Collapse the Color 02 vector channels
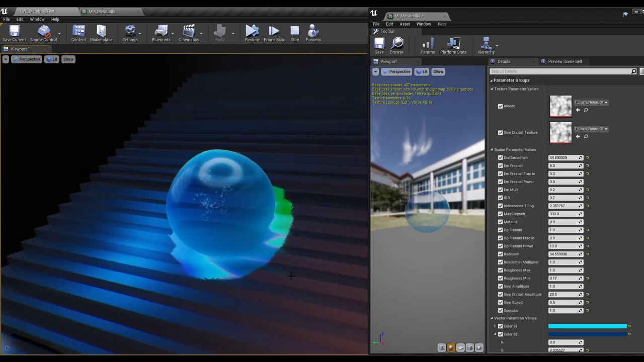This screenshot has height=362, width=644. [x=495, y=334]
